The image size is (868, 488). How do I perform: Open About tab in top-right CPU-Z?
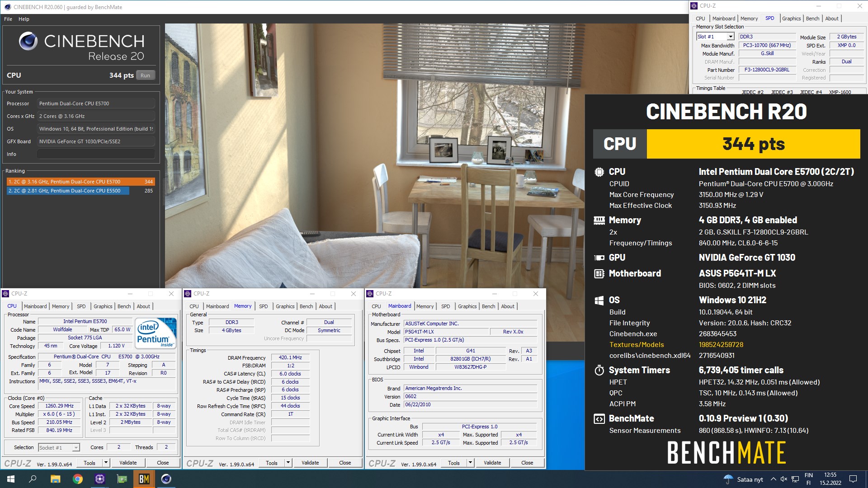pyautogui.click(x=832, y=19)
